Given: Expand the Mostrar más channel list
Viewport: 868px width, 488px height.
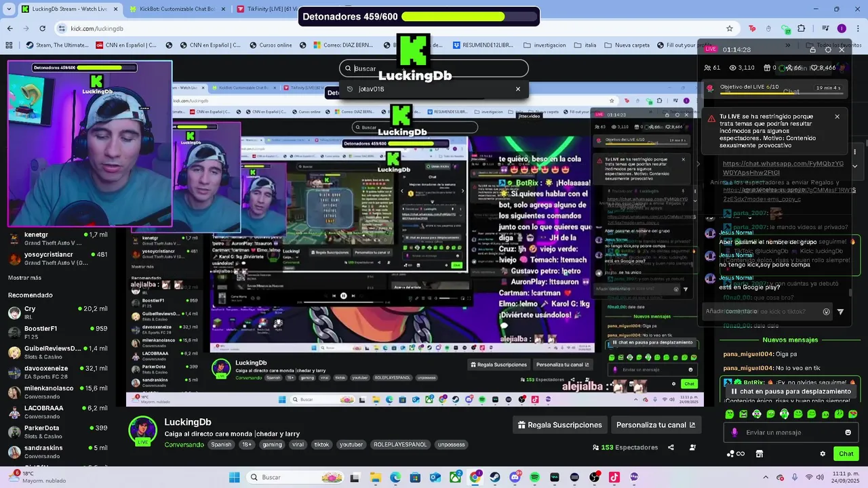Looking at the screenshot, I should pyautogui.click(x=24, y=278).
